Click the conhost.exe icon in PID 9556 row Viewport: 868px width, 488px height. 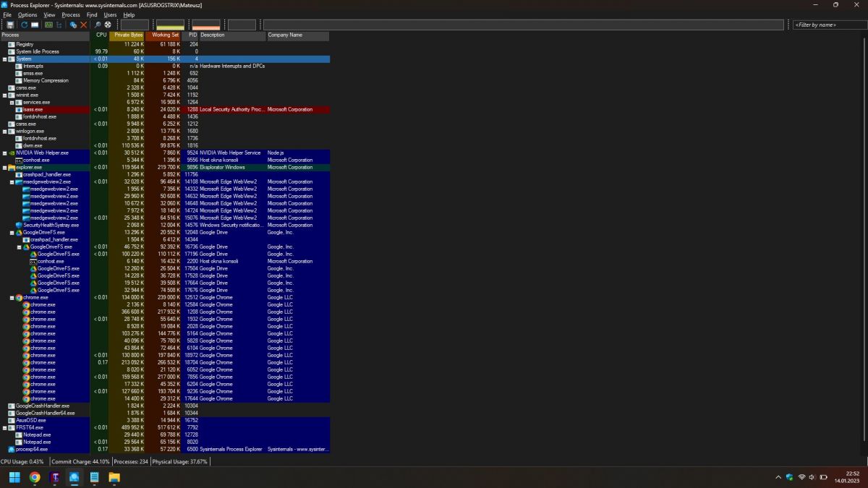19,160
